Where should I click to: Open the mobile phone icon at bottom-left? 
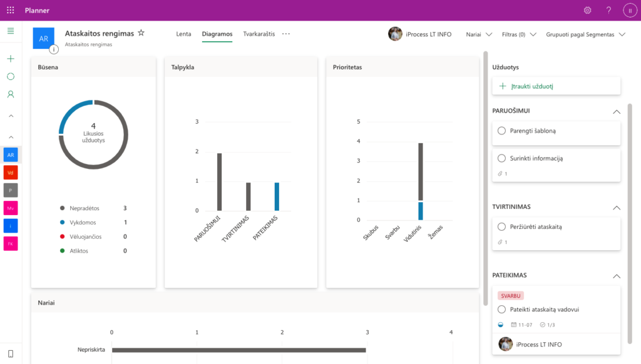10,354
